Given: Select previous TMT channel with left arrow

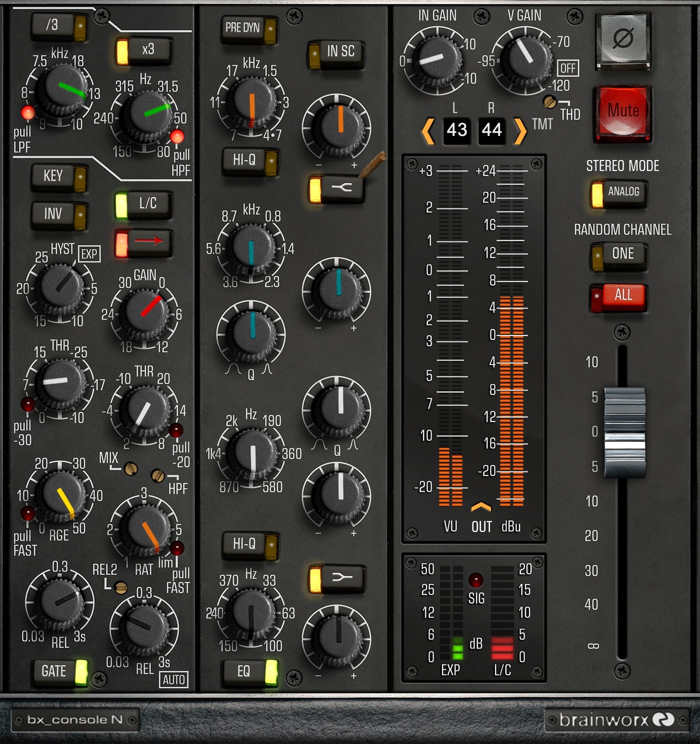Looking at the screenshot, I should click(428, 131).
